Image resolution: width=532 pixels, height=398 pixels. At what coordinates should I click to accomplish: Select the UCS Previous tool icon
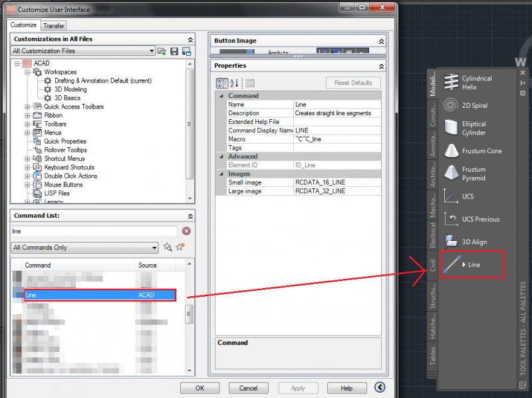pos(451,219)
